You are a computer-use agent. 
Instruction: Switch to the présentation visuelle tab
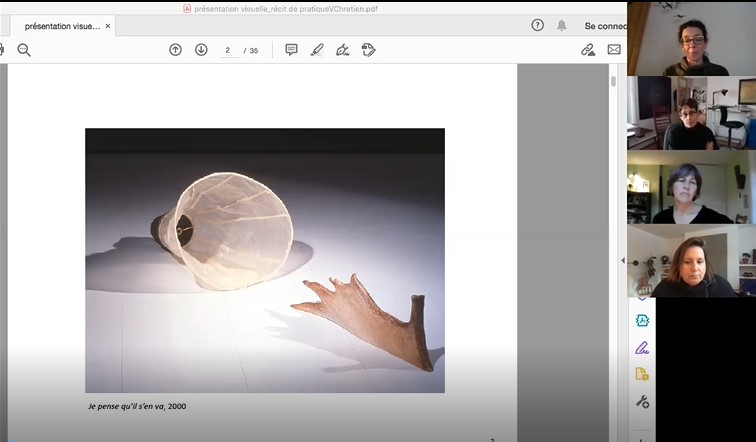pyautogui.click(x=60, y=26)
